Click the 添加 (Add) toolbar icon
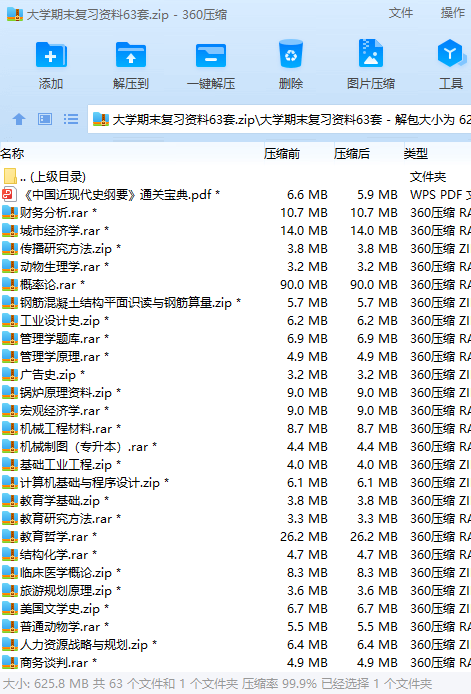This screenshot has height=694, width=471. point(51,55)
